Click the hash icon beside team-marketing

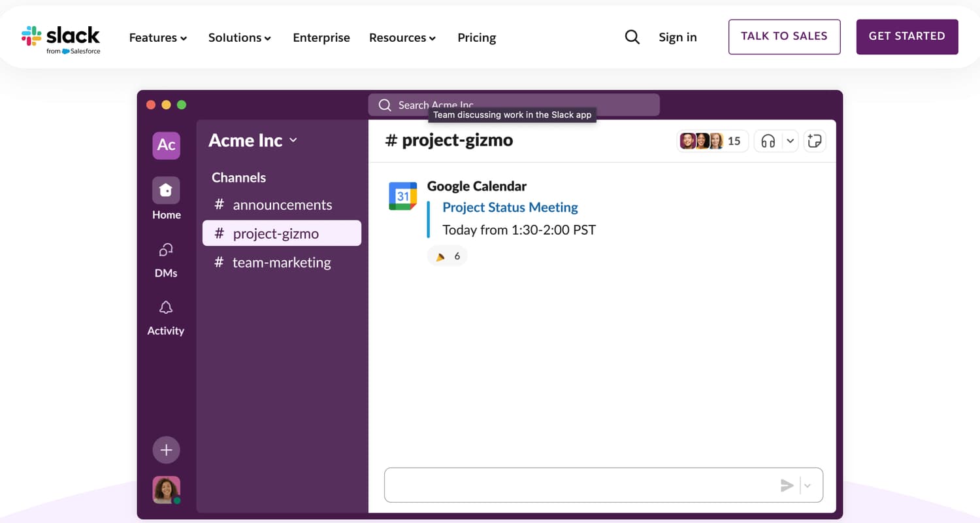(x=220, y=262)
